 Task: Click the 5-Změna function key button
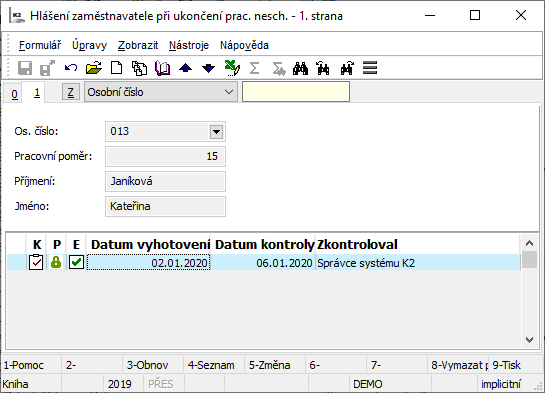click(275, 365)
